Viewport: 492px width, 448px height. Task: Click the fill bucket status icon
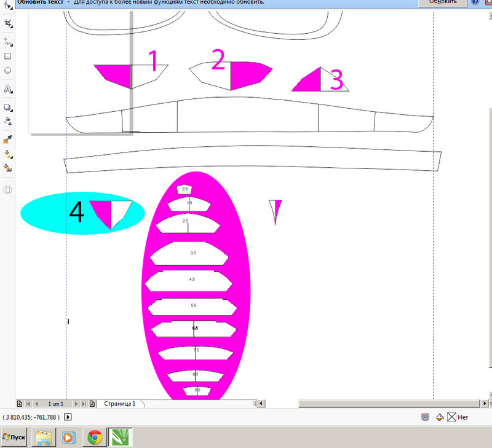tap(440, 417)
